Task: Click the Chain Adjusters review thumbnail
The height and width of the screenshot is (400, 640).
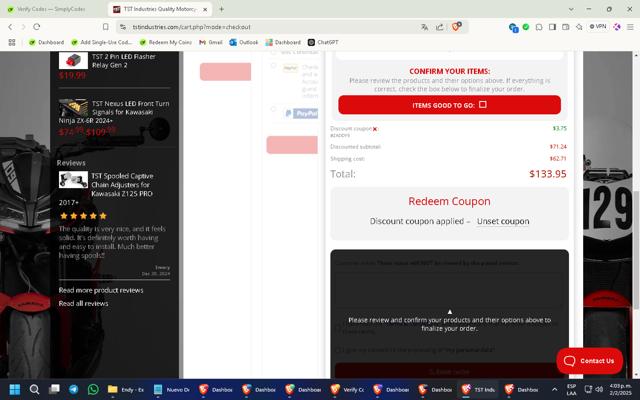Action: click(73, 180)
